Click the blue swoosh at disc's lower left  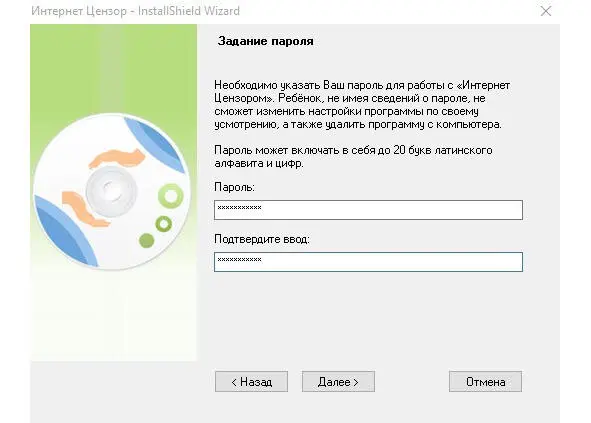pos(65,231)
